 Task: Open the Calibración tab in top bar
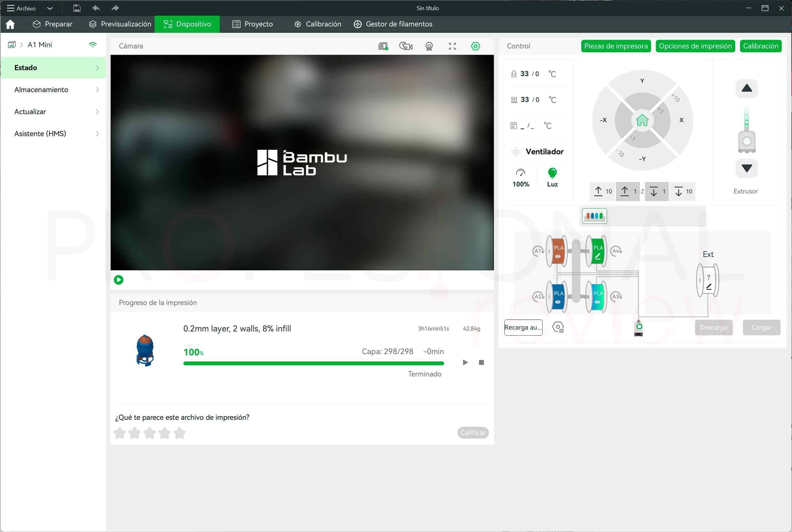point(318,24)
